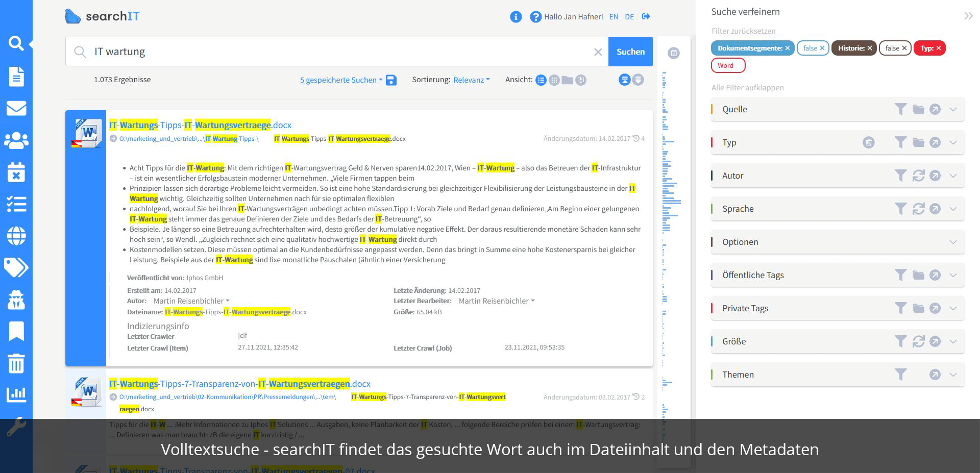Click refresh icon in Autor row

pos(918,176)
